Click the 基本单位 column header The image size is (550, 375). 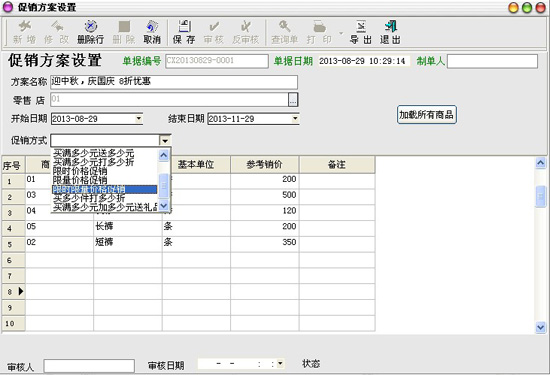(x=196, y=165)
